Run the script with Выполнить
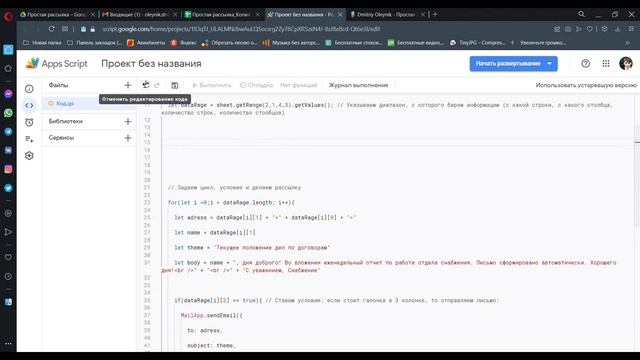Viewport: 640px width, 360px height. 211,85
